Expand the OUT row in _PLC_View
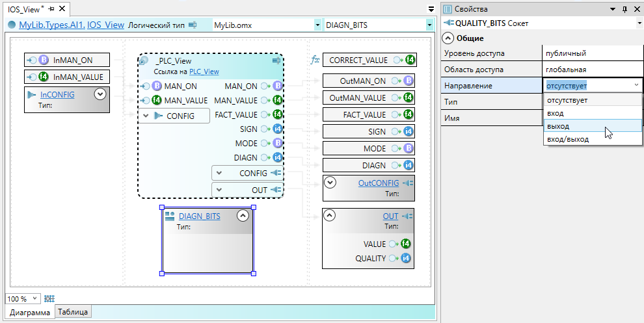Image resolution: width=644 pixels, height=323 pixels. 219,190
